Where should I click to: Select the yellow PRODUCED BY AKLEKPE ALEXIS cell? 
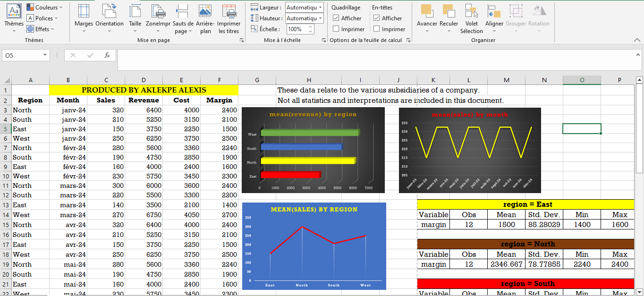144,90
